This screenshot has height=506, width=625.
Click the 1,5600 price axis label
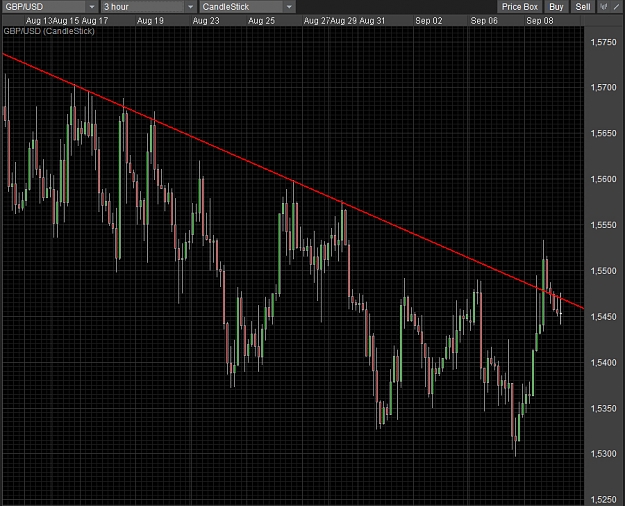[x=603, y=179]
